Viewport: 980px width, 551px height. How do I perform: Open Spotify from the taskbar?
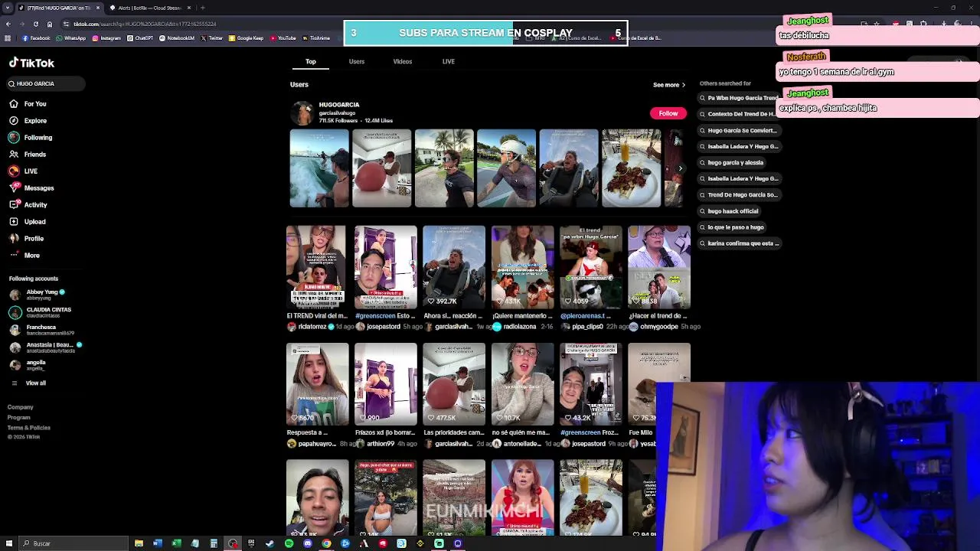click(289, 543)
